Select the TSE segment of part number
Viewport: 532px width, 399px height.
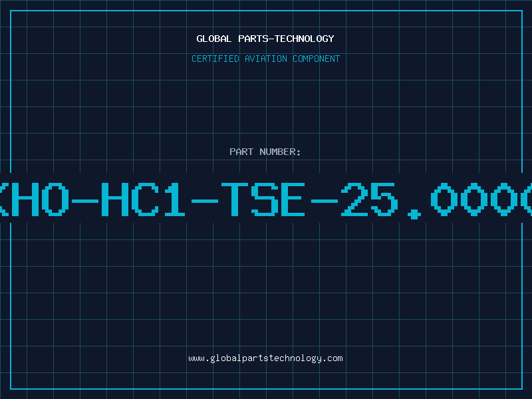coord(263,199)
